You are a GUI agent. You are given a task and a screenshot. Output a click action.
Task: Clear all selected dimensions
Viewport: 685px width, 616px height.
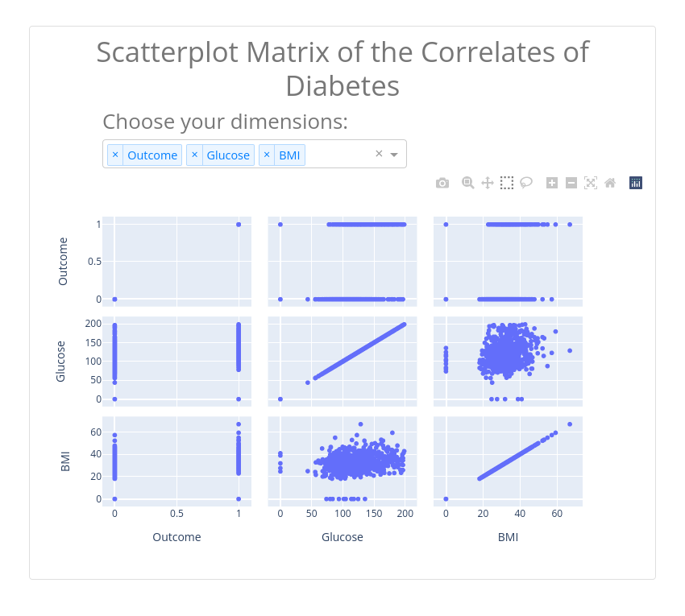click(379, 154)
